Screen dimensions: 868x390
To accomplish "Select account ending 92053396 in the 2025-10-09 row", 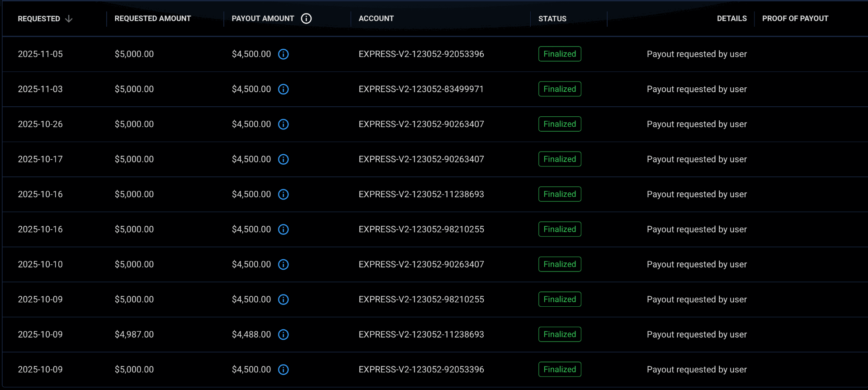I will tap(421, 370).
